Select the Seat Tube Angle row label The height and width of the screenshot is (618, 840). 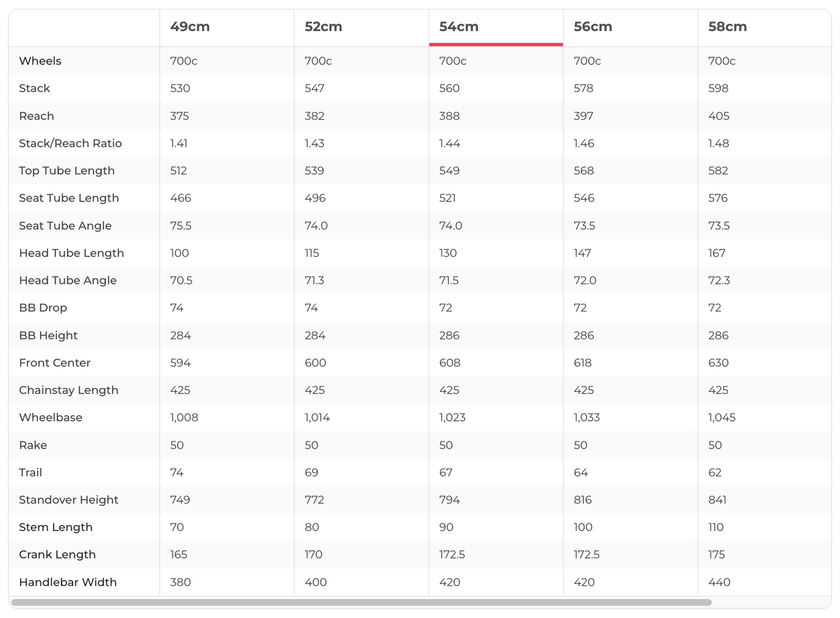point(65,226)
